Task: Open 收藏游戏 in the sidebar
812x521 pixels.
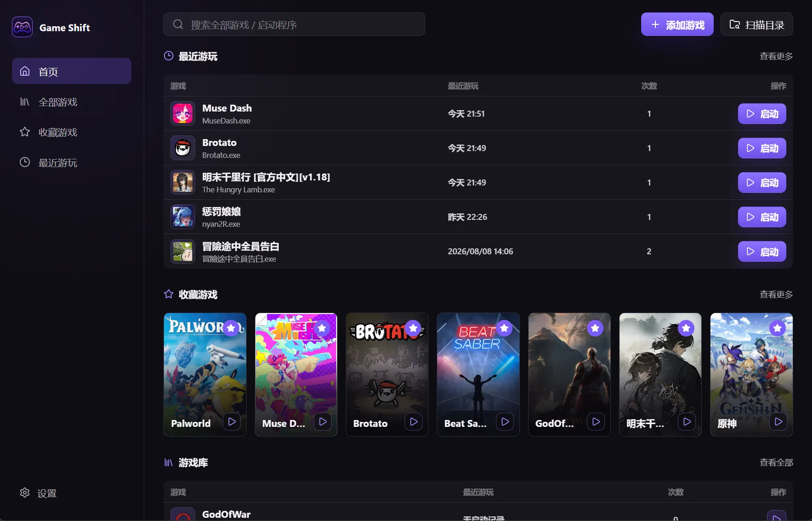Action: click(72, 132)
